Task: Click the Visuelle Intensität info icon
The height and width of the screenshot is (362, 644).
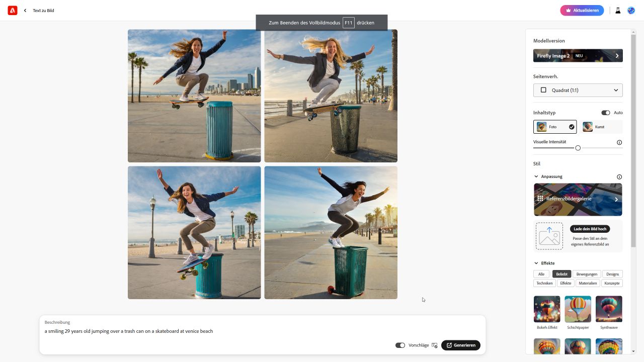Action: pyautogui.click(x=619, y=142)
